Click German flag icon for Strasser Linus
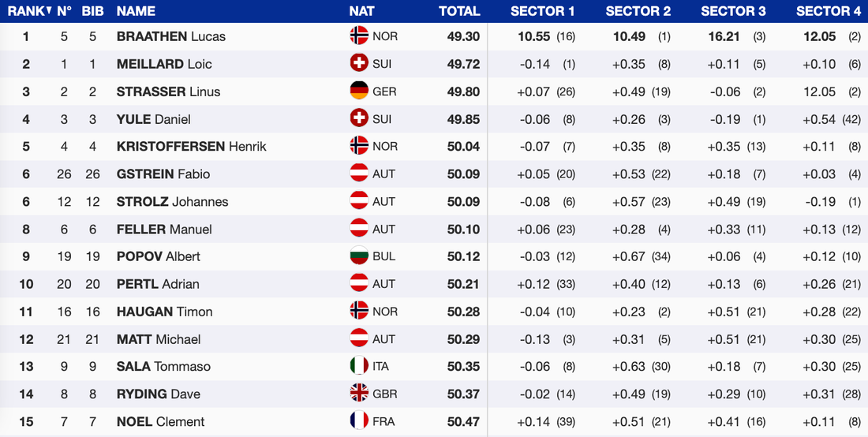 coord(359,92)
